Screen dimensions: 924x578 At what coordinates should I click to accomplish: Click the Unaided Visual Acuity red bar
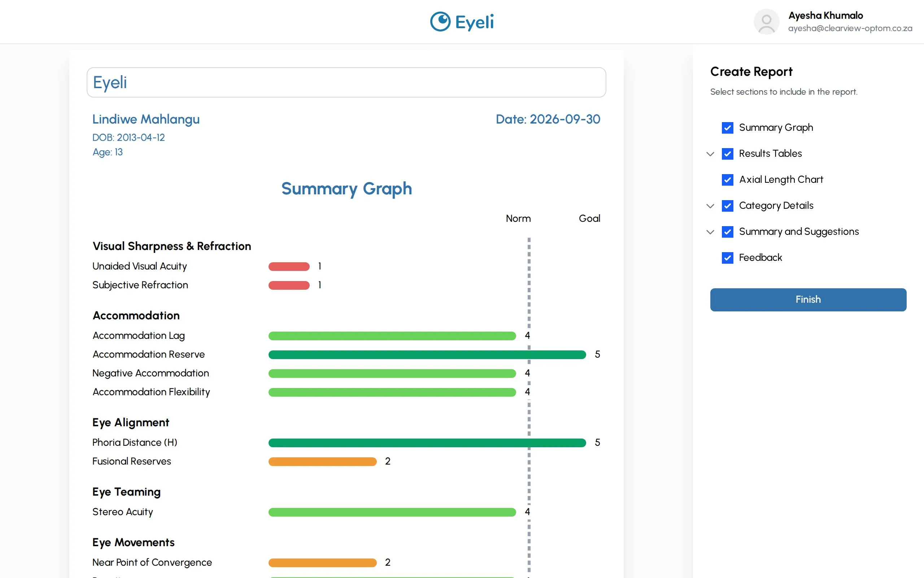(x=289, y=267)
